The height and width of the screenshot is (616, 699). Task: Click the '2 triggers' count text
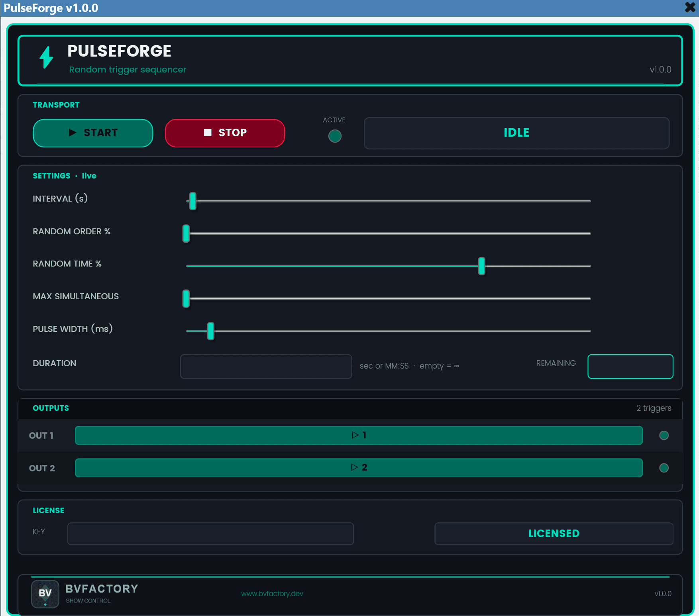(654, 408)
